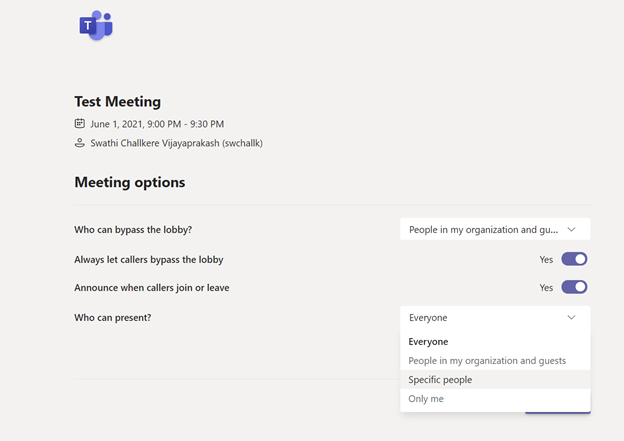Viewport: 624px width, 441px height.
Task: Toggle 'Always let callers bypass the lobby' switch
Action: [574, 259]
